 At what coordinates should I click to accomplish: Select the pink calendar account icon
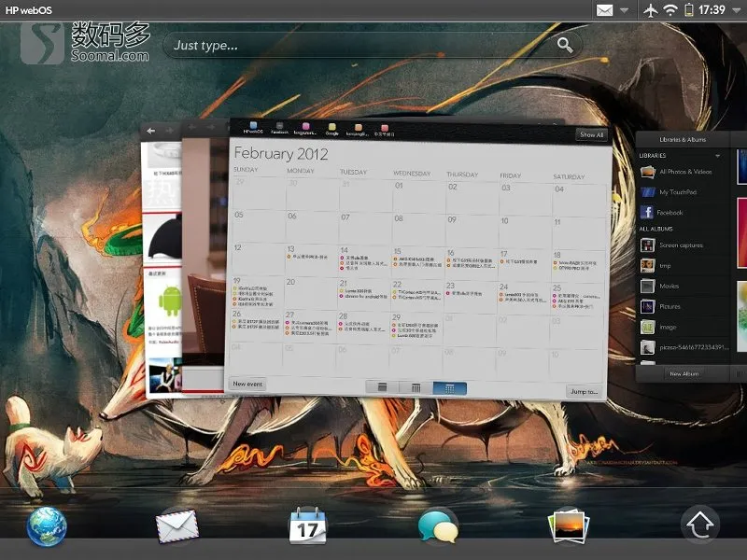point(305,129)
